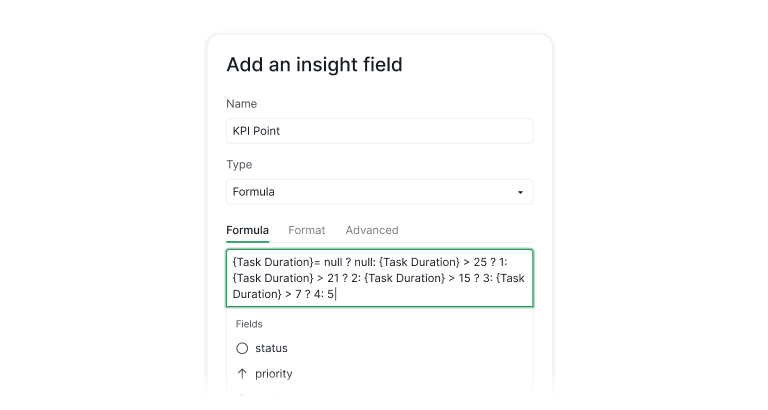
Task: Open the Type combo box showing Formula
Action: click(379, 192)
